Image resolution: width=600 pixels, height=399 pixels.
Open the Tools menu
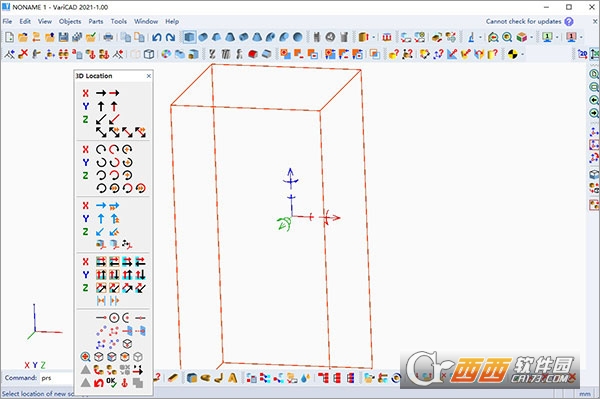119,21
